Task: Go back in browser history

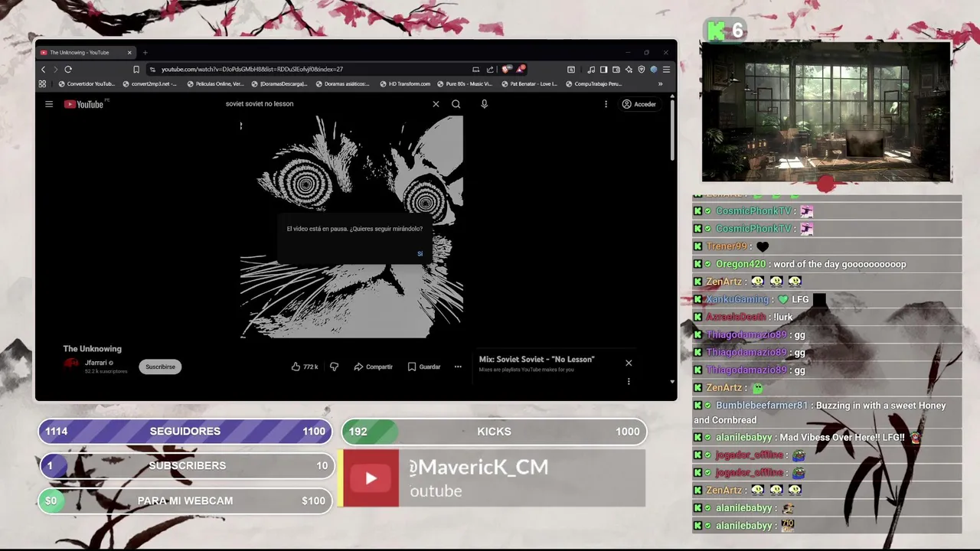Action: click(x=43, y=69)
